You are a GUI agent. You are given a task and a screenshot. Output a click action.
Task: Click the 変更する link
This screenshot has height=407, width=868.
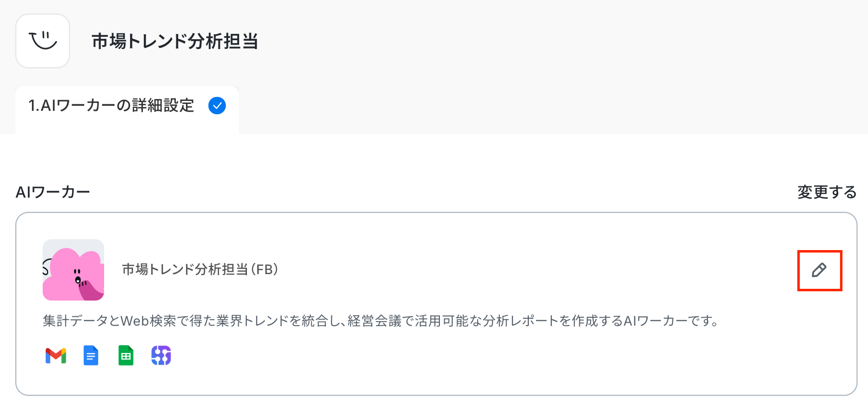[x=827, y=192]
